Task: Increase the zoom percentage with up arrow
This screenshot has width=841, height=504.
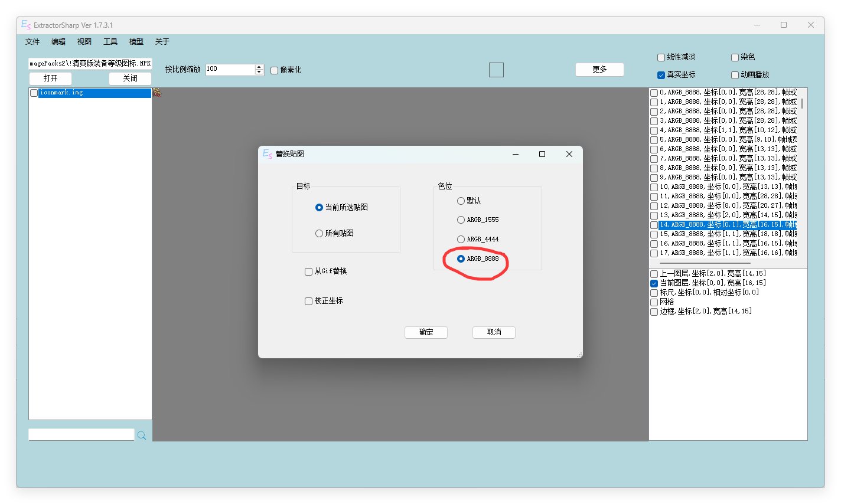Action: click(x=259, y=67)
